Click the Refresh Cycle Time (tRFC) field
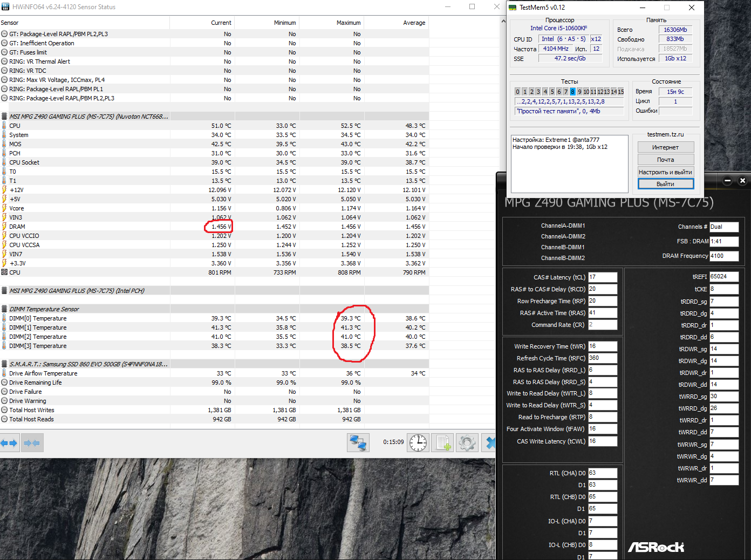The image size is (751, 560). click(603, 358)
